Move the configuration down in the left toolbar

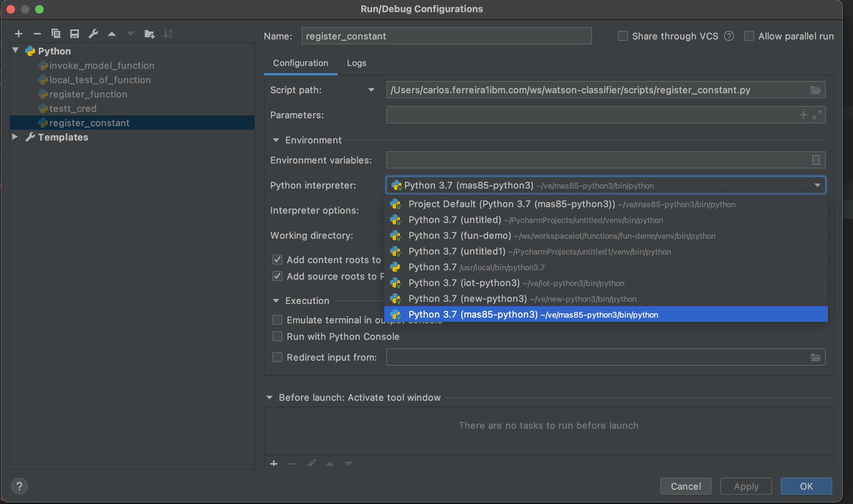click(130, 34)
